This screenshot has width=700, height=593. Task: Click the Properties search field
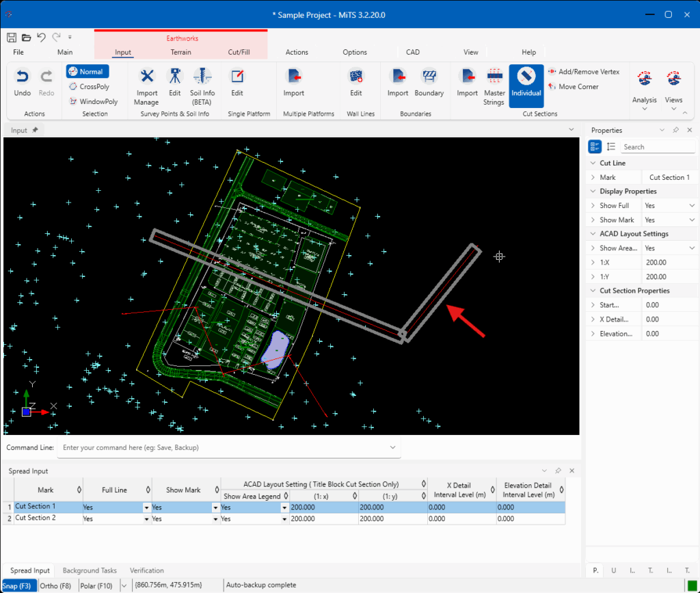(x=658, y=147)
